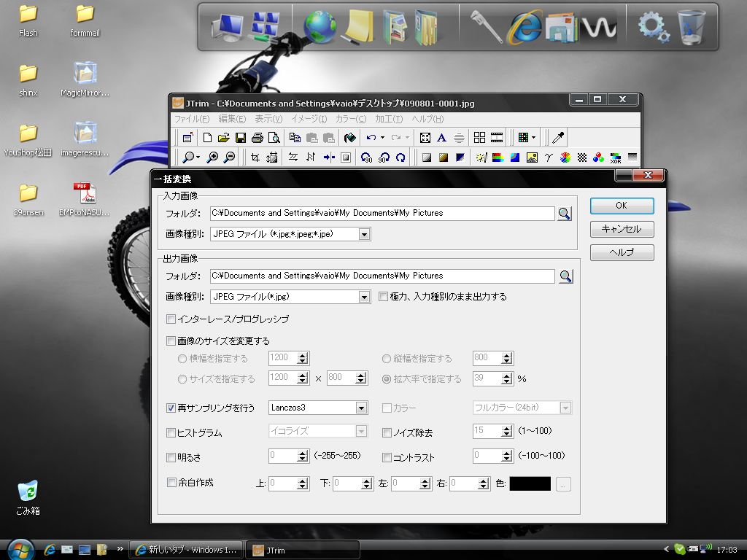747x560 pixels.
Task: Expand hidden system tray icons arrow
Action: (x=666, y=549)
